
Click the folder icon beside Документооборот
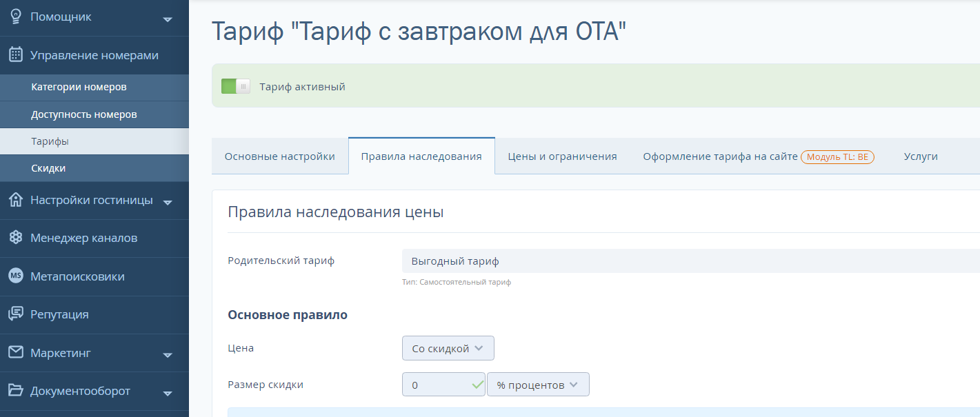click(15, 391)
